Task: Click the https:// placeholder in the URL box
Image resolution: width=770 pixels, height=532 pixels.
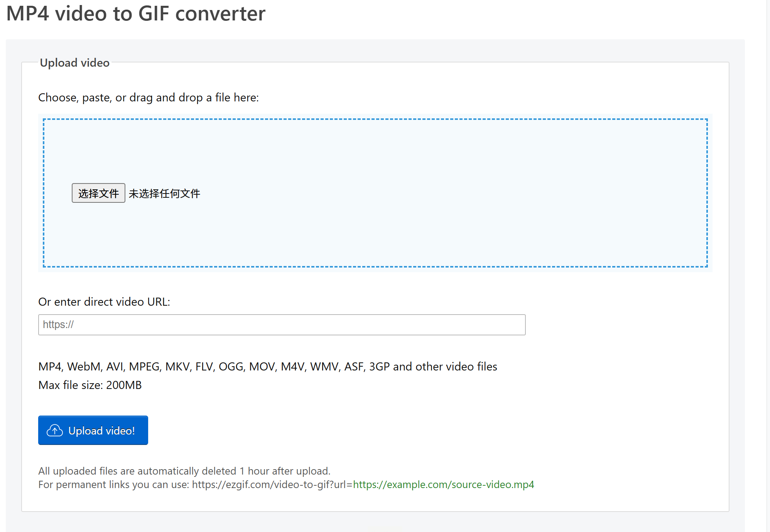Action: 58,325
